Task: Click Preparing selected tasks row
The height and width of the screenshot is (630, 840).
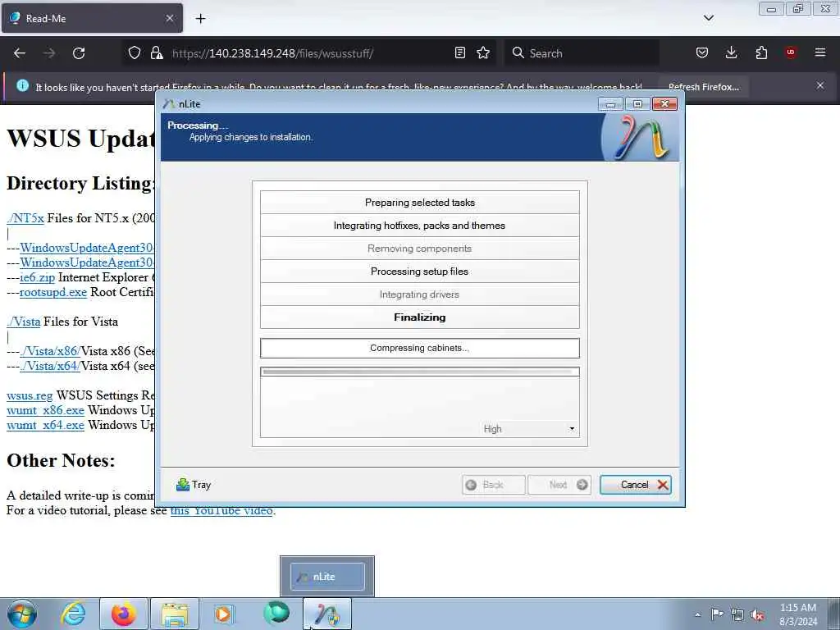Action: 419,203
